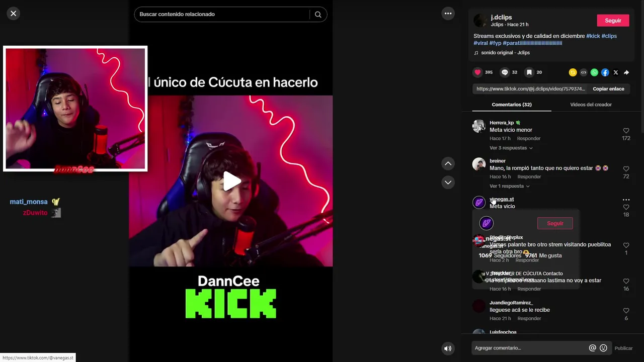The width and height of the screenshot is (644, 362).
Task: Like breiner's comment
Action: click(626, 169)
